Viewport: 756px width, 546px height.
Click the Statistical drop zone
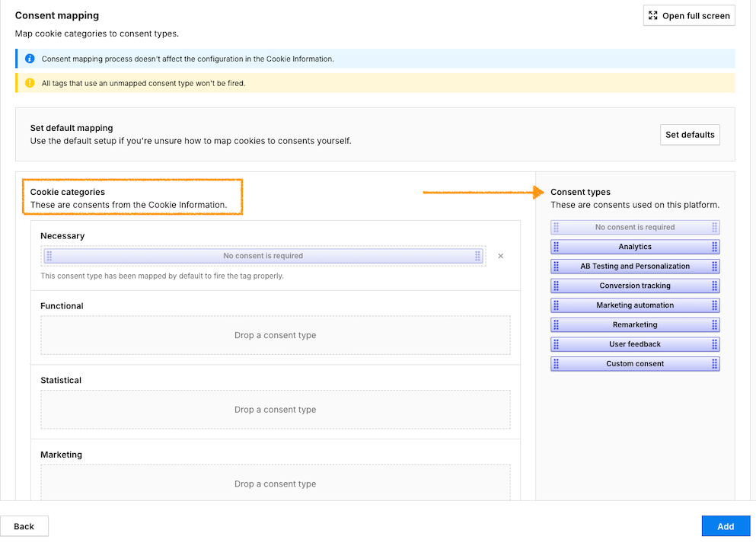pos(274,409)
